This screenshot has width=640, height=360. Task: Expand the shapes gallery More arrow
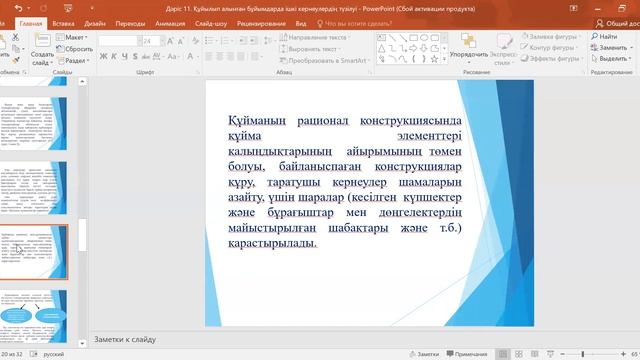pyautogui.click(x=444, y=60)
